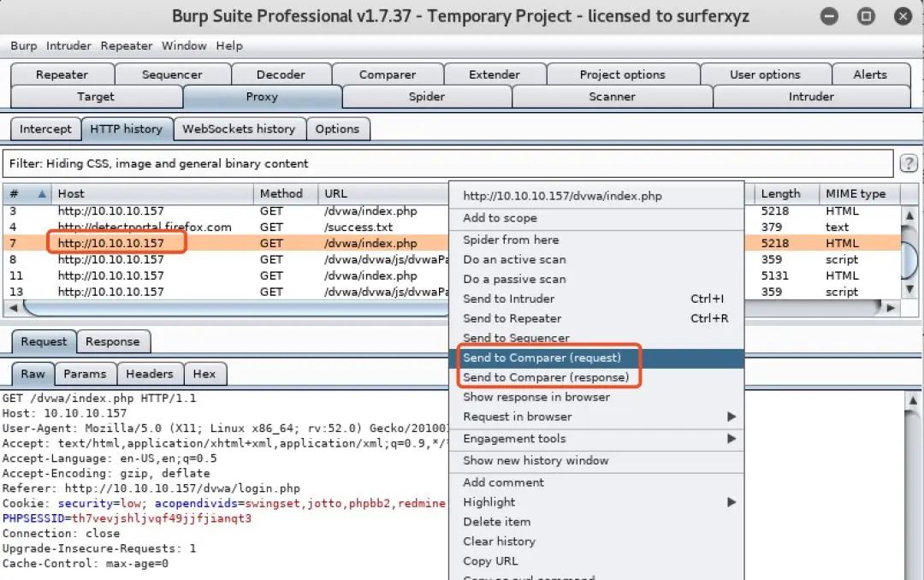Open the WebSockets history sub-tab
The image size is (924, 580).
click(239, 129)
